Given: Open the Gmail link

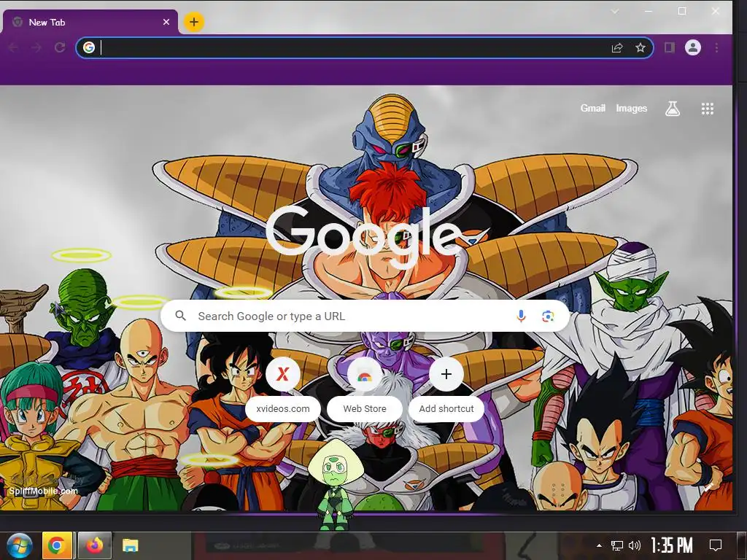Looking at the screenshot, I should tap(592, 109).
